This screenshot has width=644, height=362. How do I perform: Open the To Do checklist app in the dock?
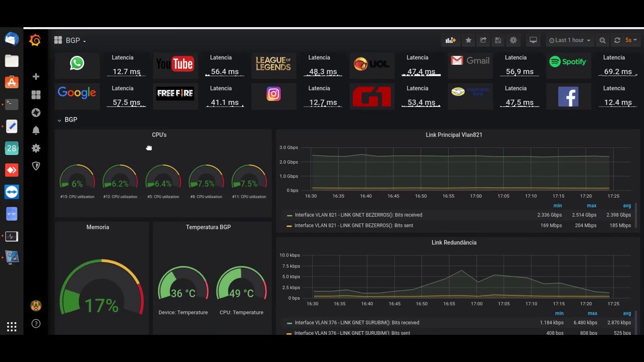tap(12, 214)
